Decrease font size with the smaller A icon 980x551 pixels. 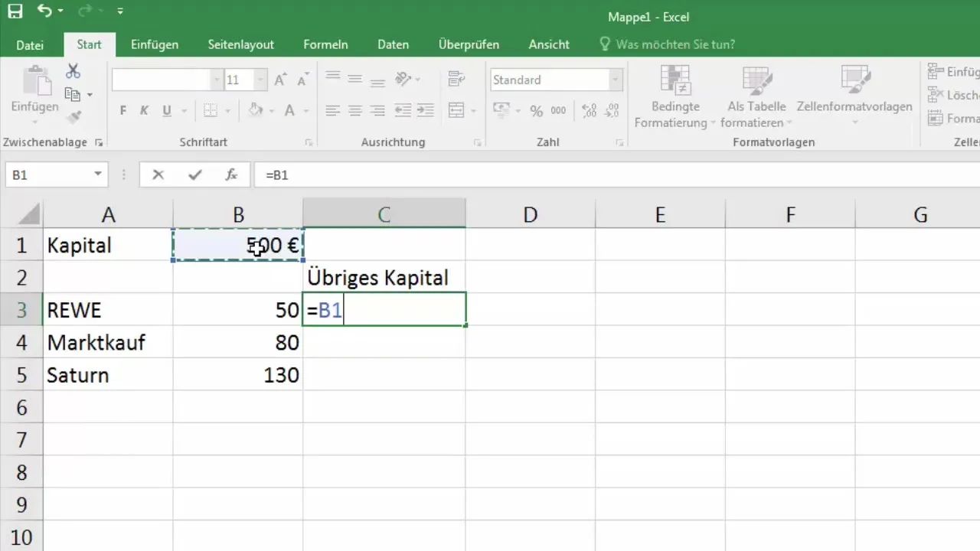pos(302,80)
